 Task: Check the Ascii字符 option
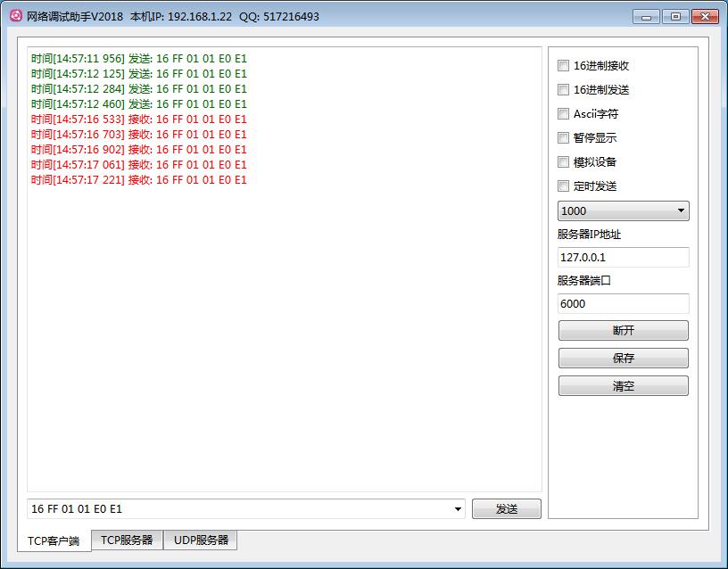[563, 113]
